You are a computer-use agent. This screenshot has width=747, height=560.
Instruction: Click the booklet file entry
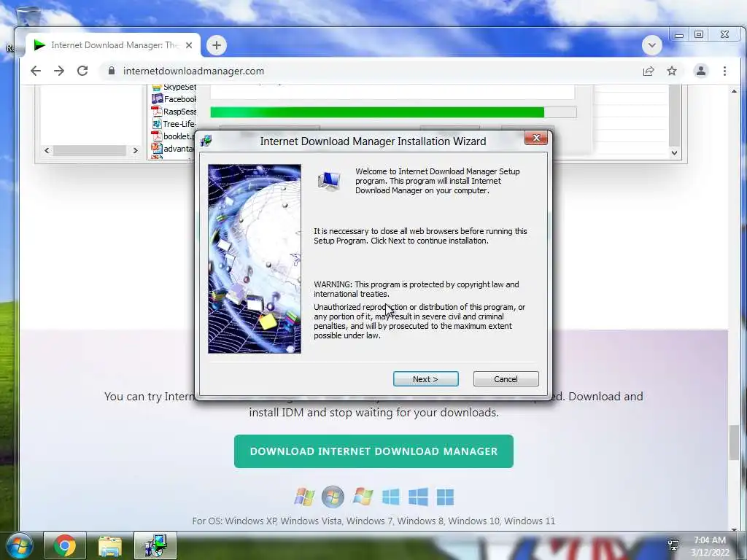coord(172,136)
